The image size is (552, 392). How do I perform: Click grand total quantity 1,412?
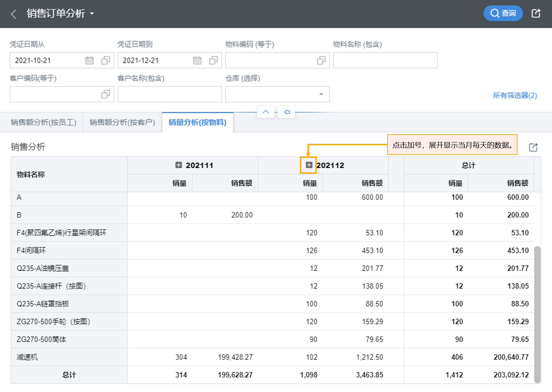[x=454, y=375]
